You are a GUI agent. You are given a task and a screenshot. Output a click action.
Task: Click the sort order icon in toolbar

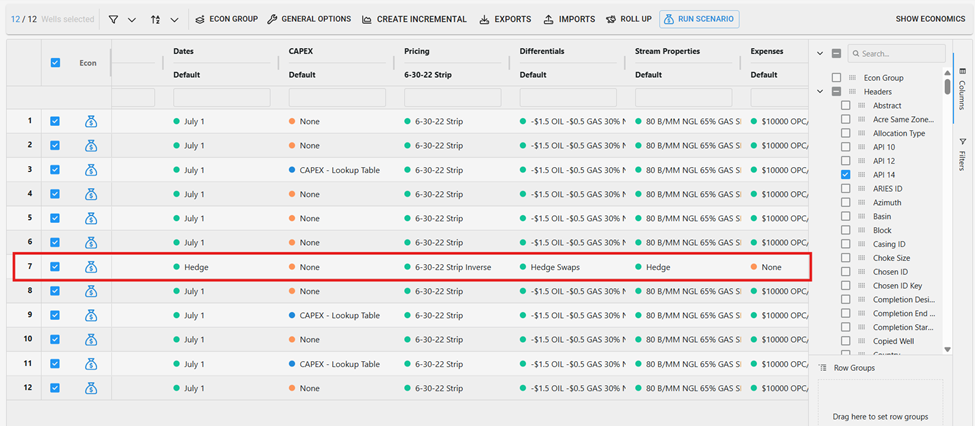tap(155, 19)
